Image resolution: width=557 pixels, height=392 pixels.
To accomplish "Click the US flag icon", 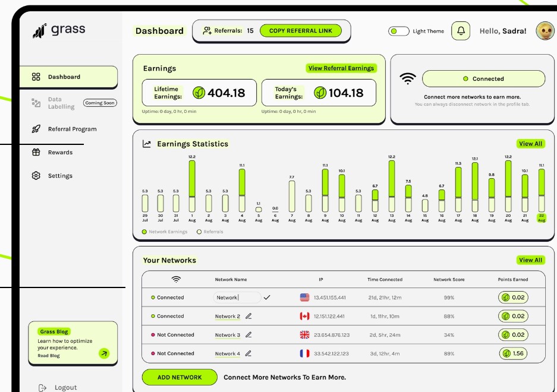I will 304,298.
